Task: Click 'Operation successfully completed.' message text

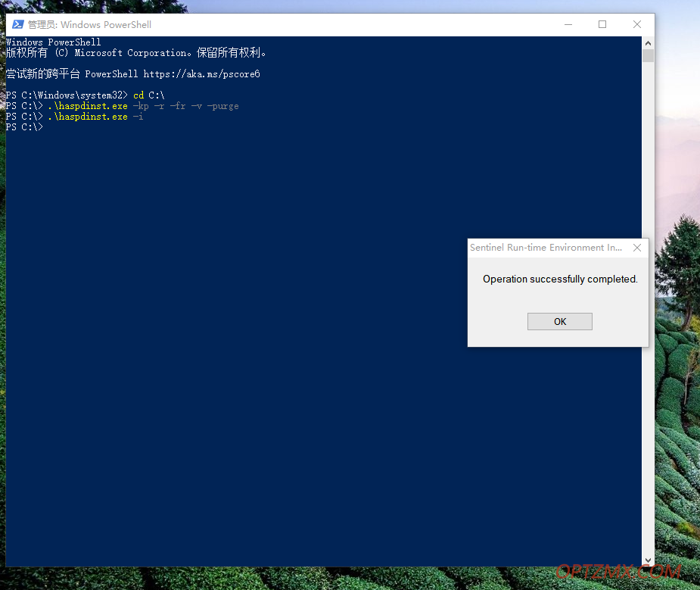Action: click(x=560, y=279)
